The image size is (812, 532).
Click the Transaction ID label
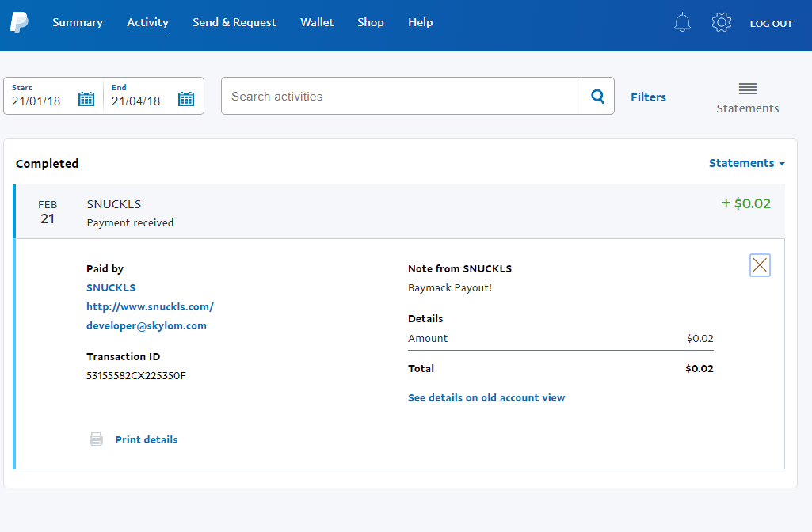[x=124, y=356]
